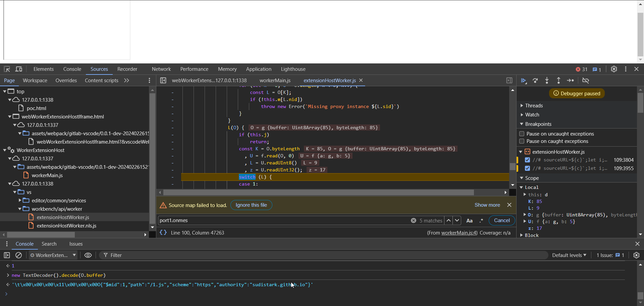Open the Sources navigator three-dot menu

(149, 81)
